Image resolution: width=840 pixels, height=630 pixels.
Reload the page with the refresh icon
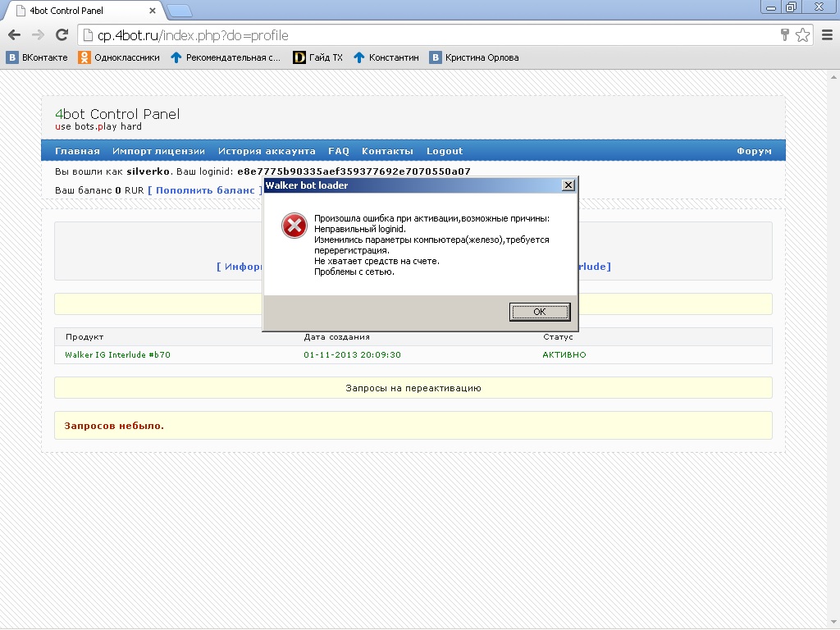pos(62,35)
